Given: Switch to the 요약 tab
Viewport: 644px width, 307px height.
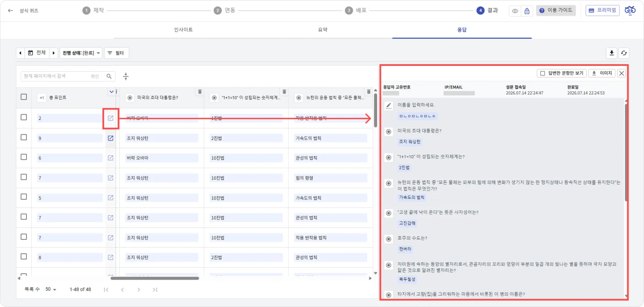Looking at the screenshot, I should click(323, 30).
